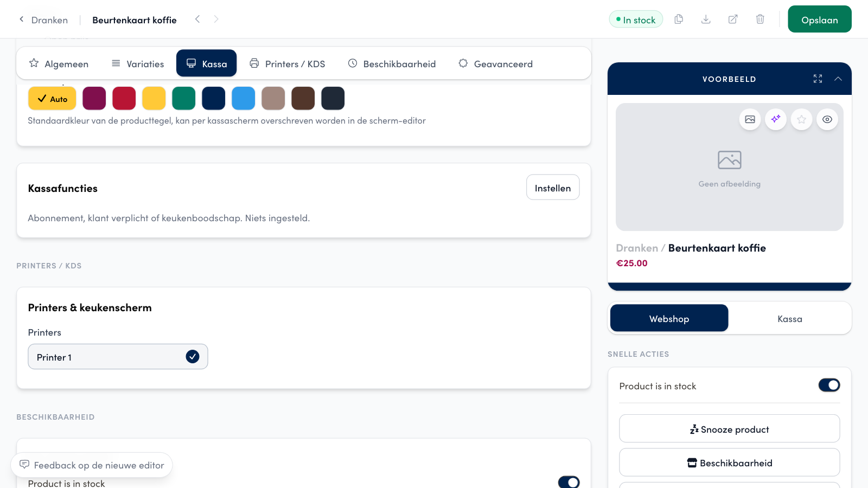Image resolution: width=868 pixels, height=488 pixels.
Task: Select Auto tile color option
Action: pyautogui.click(x=52, y=99)
